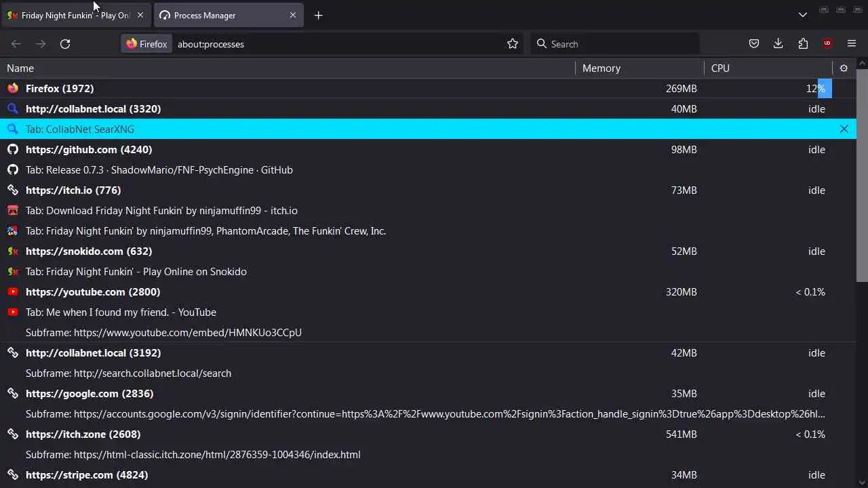Viewport: 868px width, 488px height.
Task: Select Play Online on Snokido tab row
Action: pyautogui.click(x=428, y=271)
